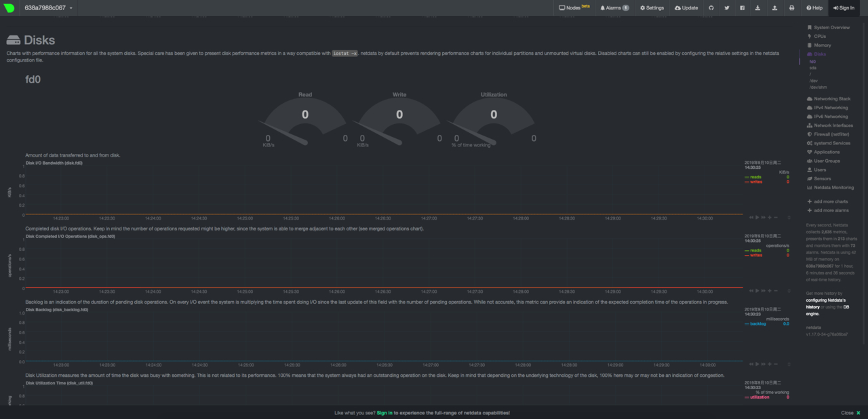
Task: Open the GitHub icon in the top bar
Action: (711, 8)
